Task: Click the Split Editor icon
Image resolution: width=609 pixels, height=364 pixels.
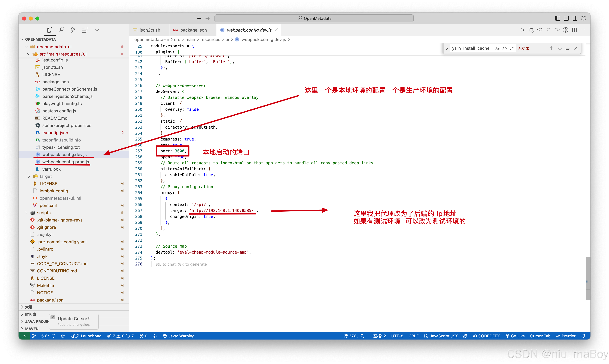Action: 574,30
